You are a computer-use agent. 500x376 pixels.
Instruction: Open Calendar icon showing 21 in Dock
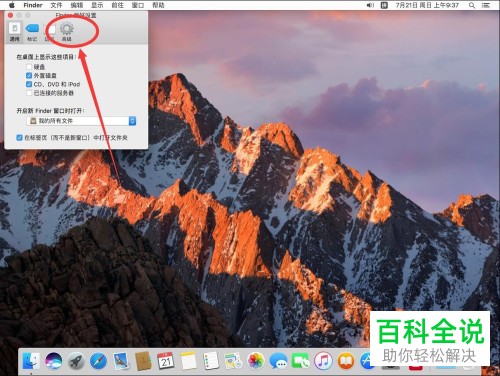[166, 361]
